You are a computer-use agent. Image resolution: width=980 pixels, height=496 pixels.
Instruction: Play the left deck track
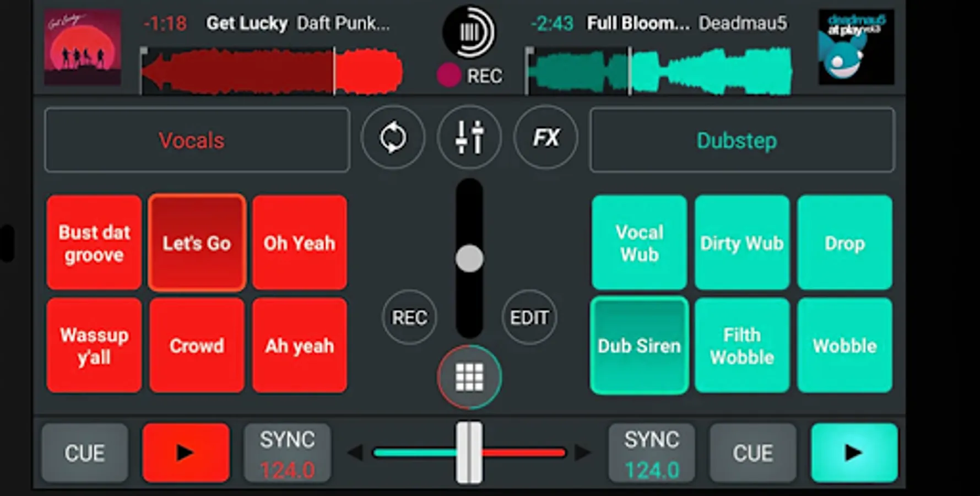pos(186,452)
